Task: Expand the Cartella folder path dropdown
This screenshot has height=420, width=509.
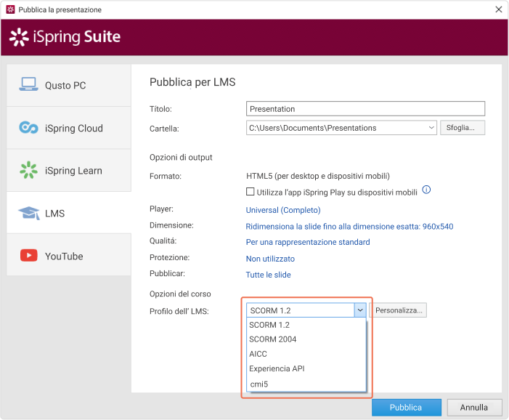Action: pos(431,128)
